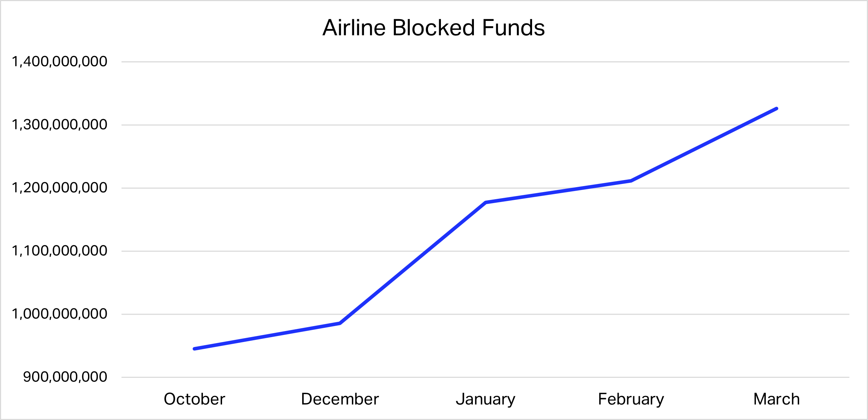Click the 900,000,000 axis value

click(65, 377)
